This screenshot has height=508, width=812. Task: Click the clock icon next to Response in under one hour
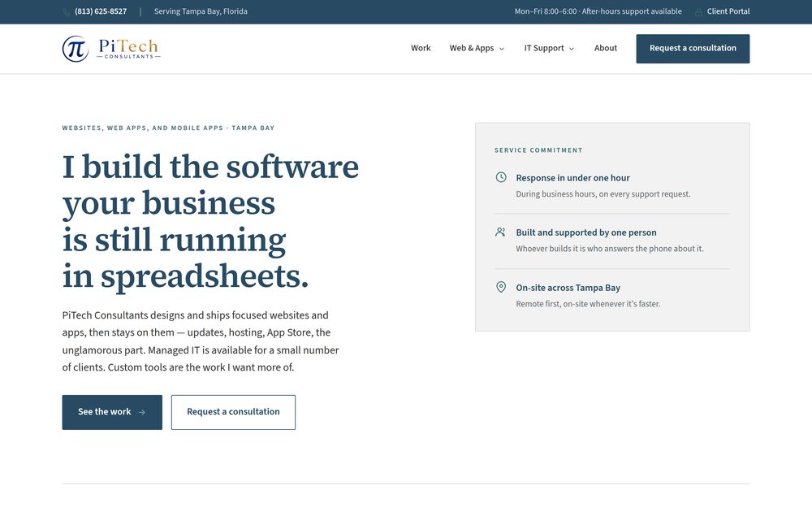tap(501, 177)
